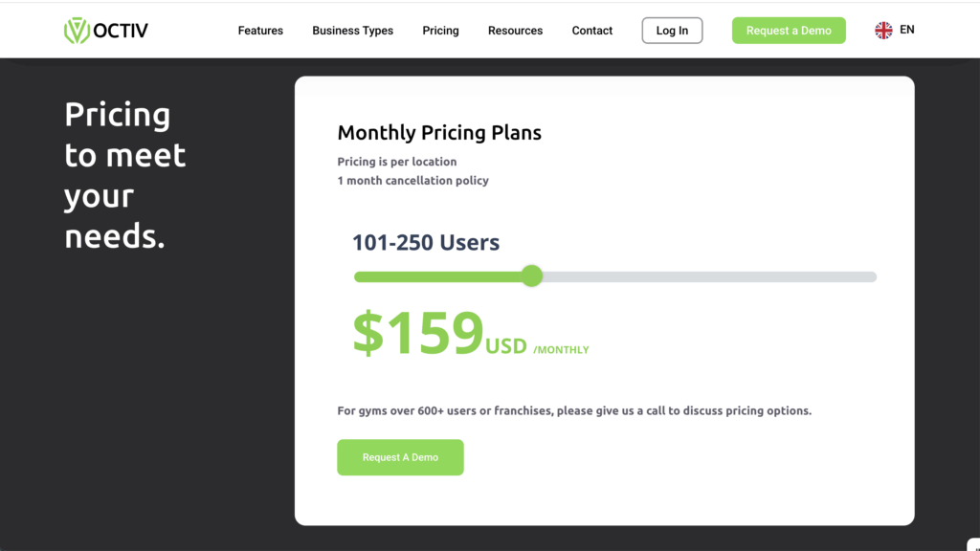Select the Pricing menu item
This screenshot has height=551, width=980.
(x=440, y=30)
